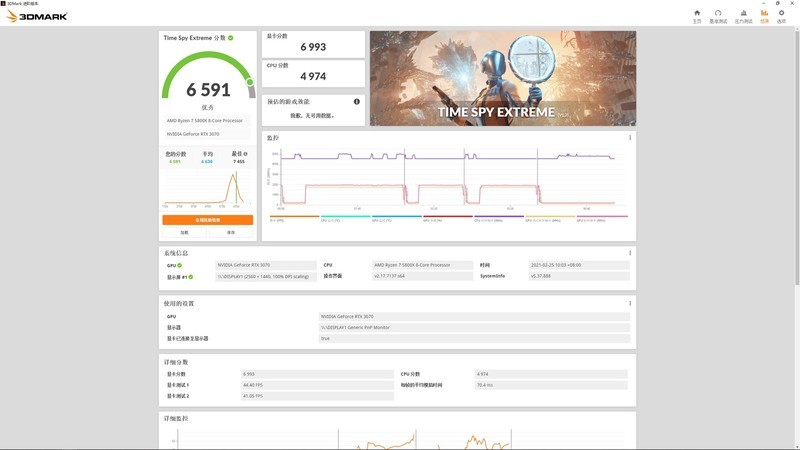The height and width of the screenshot is (450, 800).
Task: Click the average score value 6 630
Action: [x=207, y=162]
